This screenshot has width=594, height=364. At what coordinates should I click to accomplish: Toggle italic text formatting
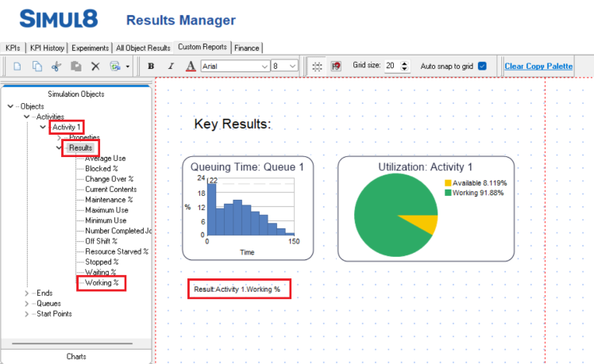tap(171, 67)
